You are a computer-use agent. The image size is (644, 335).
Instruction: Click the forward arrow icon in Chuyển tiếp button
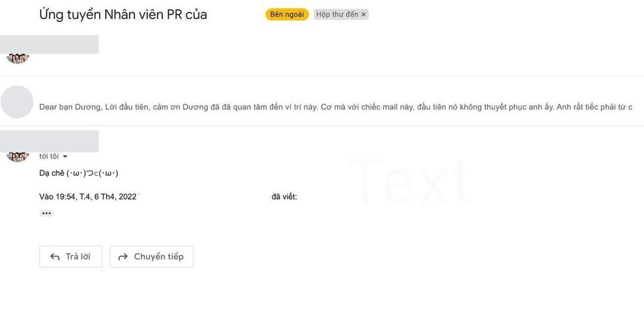pos(122,256)
